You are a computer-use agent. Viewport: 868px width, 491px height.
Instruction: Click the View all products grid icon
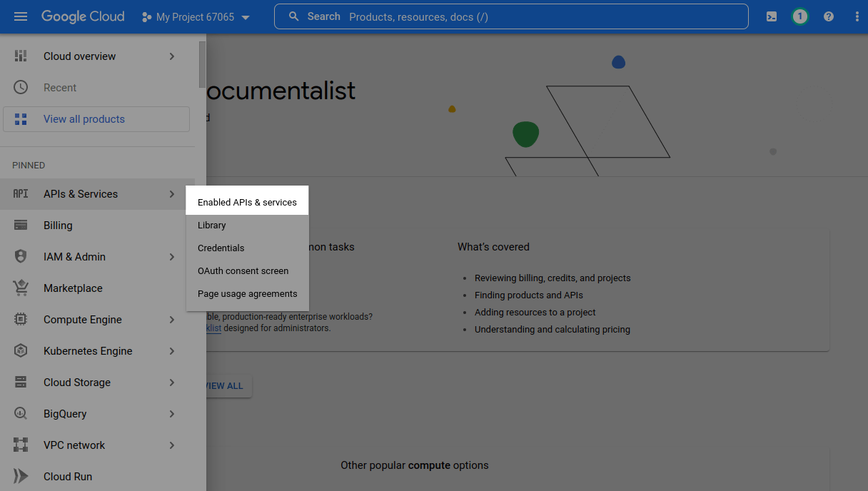click(21, 119)
